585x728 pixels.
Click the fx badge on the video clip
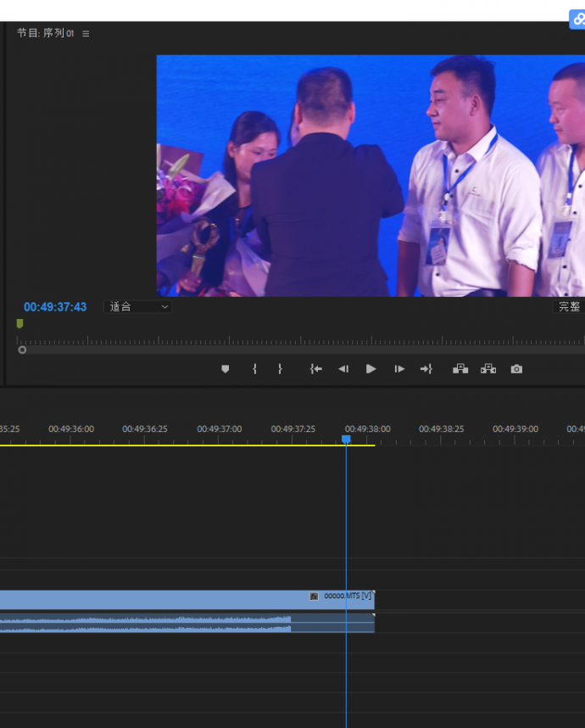point(314,596)
